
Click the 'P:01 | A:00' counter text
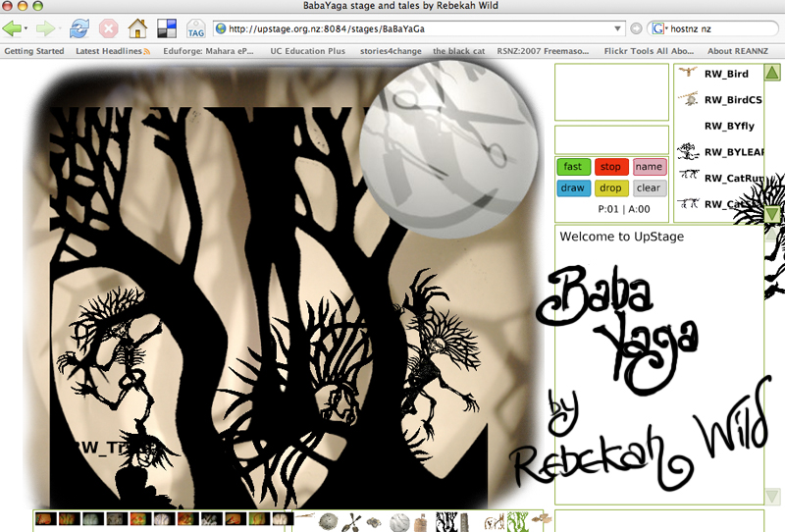pyautogui.click(x=624, y=209)
